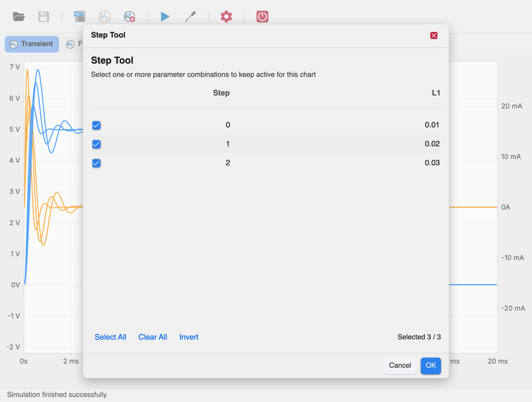This screenshot has width=532, height=402.
Task: Click the 'Simulation finished successfully' status message
Action: point(57,395)
